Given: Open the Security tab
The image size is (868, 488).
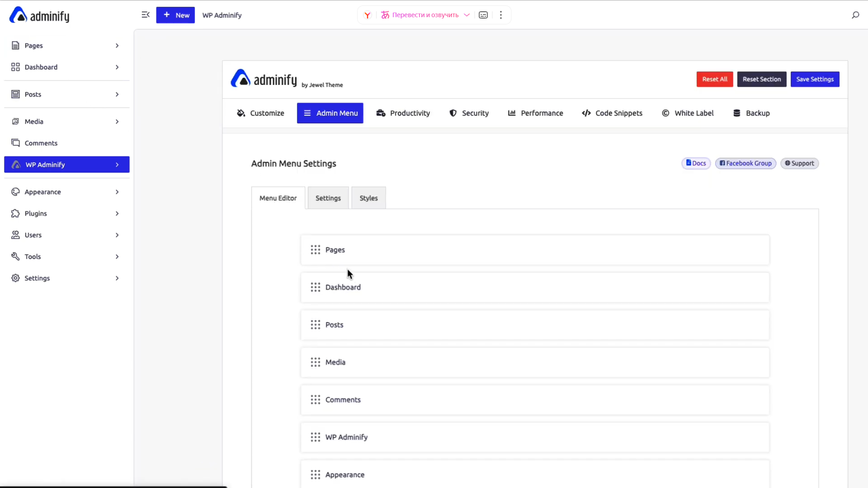Looking at the screenshot, I should (x=469, y=113).
